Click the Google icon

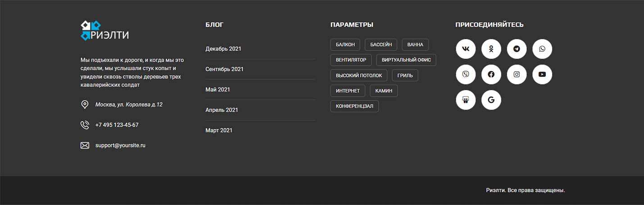click(x=491, y=100)
